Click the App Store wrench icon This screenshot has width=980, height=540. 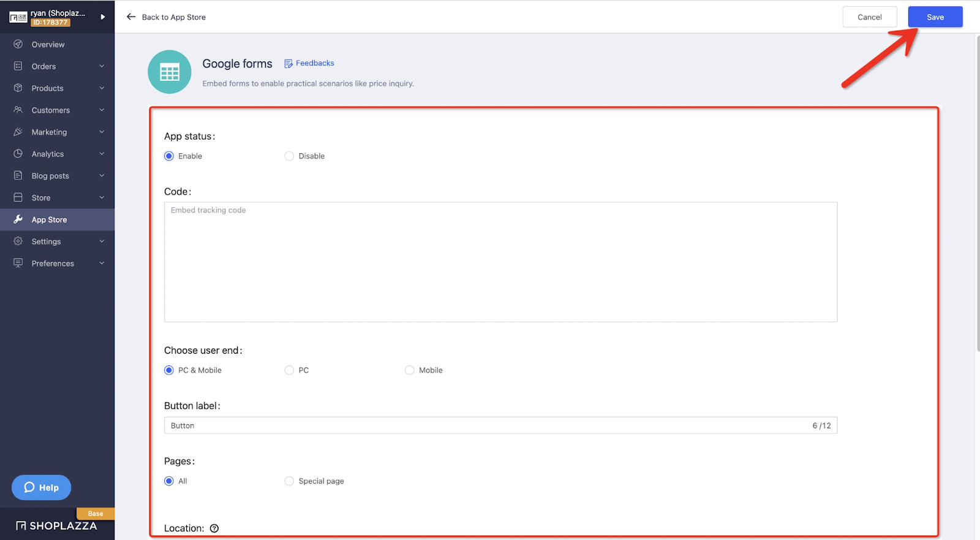18,219
